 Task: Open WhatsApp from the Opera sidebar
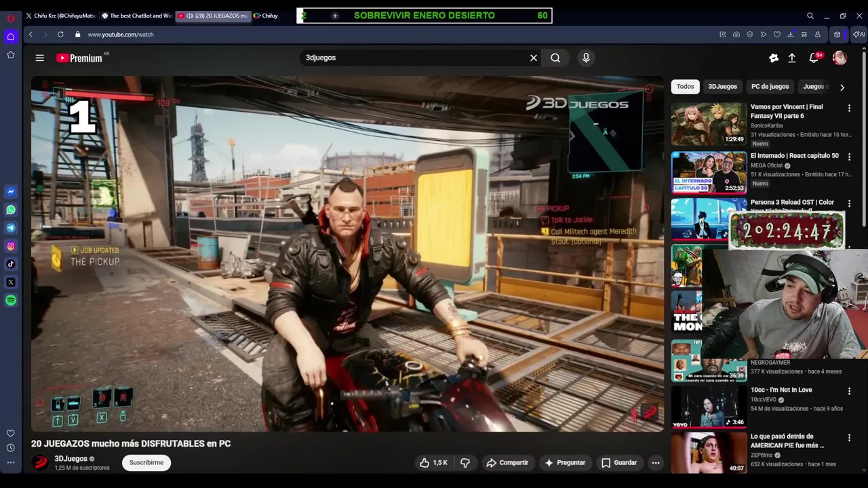pos(11,210)
